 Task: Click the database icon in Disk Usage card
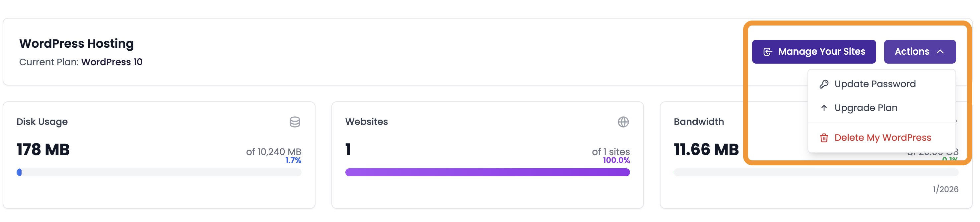click(x=295, y=122)
